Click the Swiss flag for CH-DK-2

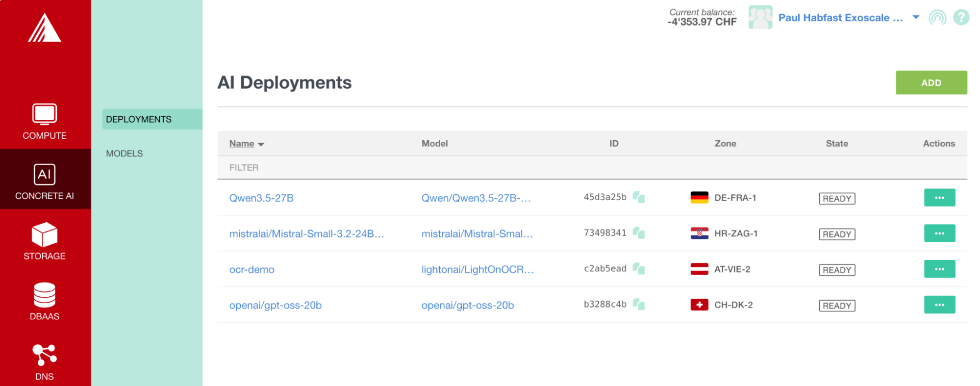700,305
